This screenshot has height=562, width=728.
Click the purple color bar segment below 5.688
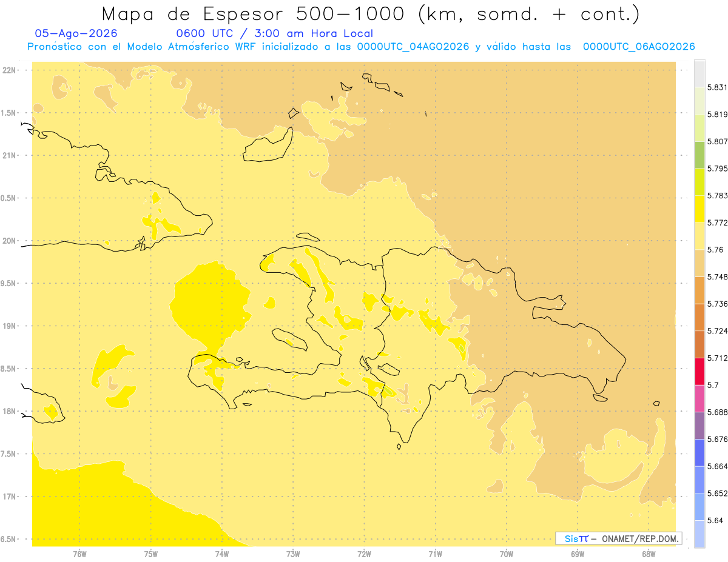(x=699, y=425)
